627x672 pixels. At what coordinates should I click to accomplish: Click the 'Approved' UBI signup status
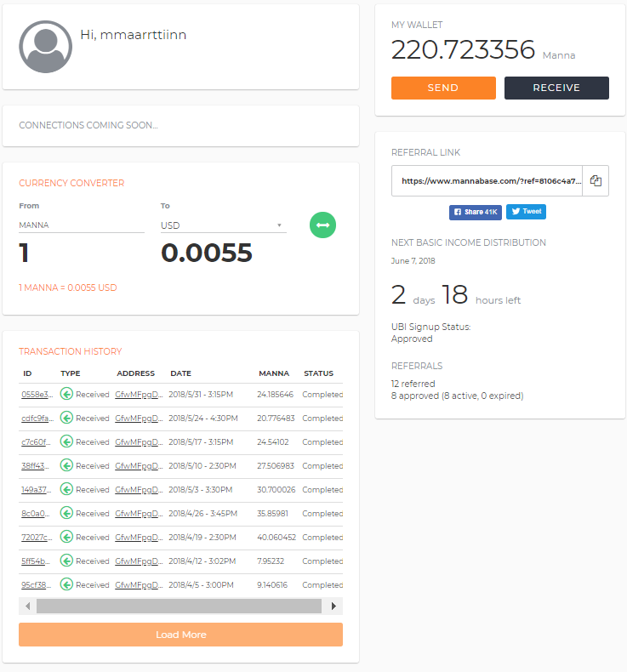[412, 339]
